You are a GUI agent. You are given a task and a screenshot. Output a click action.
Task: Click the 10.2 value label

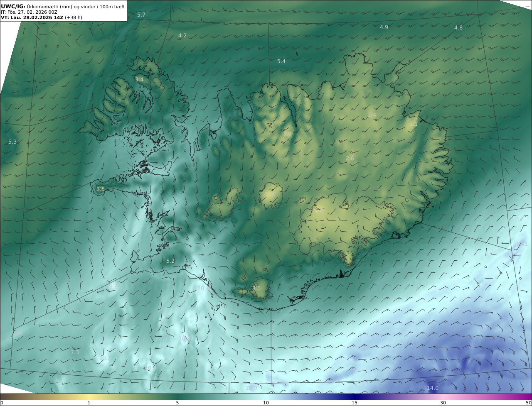105,358
